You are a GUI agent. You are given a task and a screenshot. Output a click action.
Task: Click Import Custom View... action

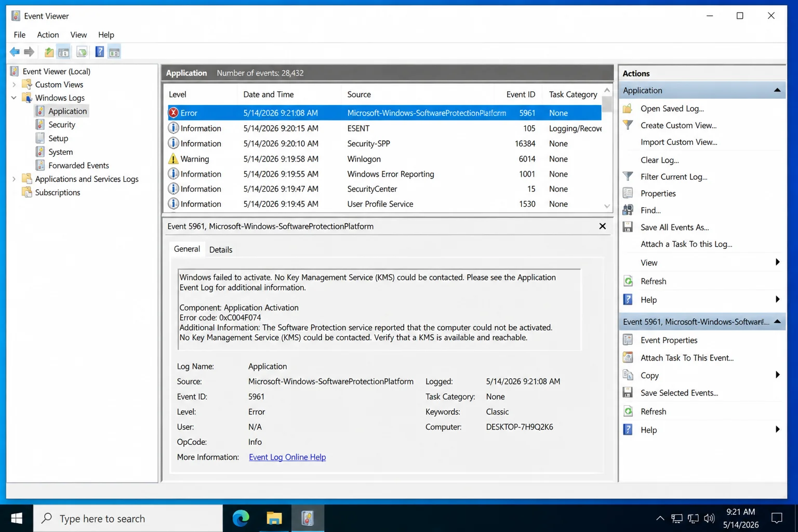(x=679, y=142)
